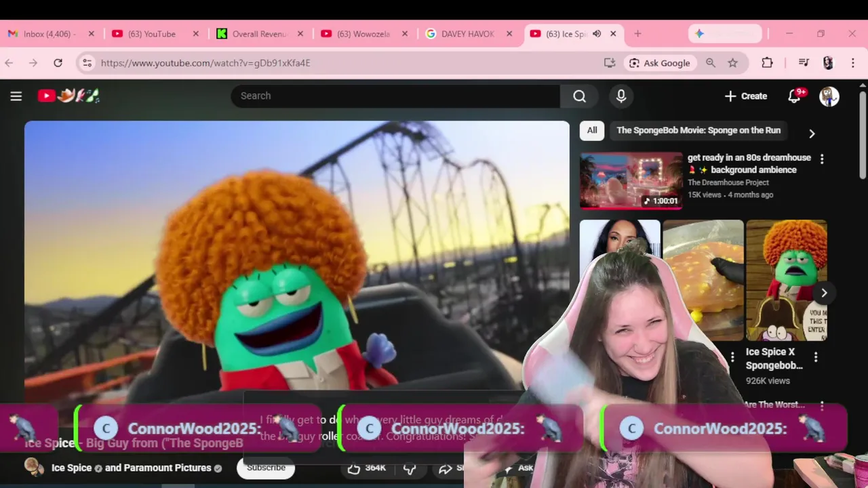868x488 pixels.
Task: Click the main video player
Action: [297, 264]
